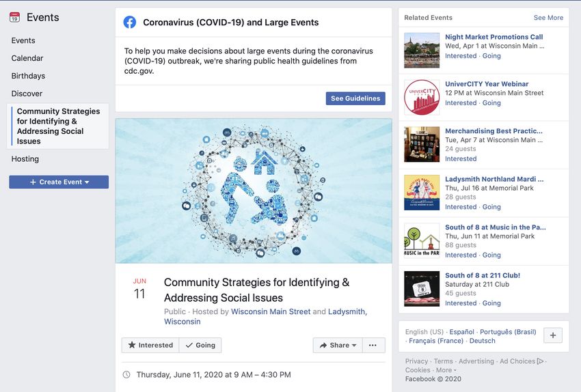
Task: Click the Ad Choices triangle icon
Action: click(540, 361)
